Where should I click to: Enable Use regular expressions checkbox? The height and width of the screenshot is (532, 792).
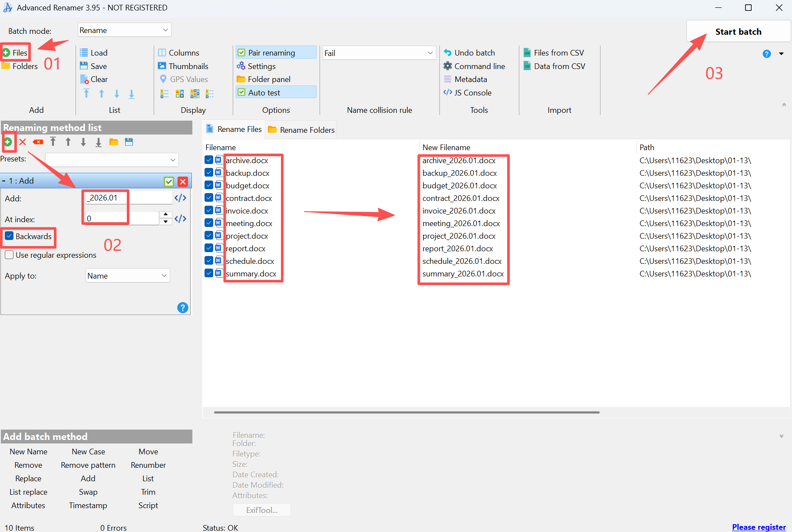[9, 255]
